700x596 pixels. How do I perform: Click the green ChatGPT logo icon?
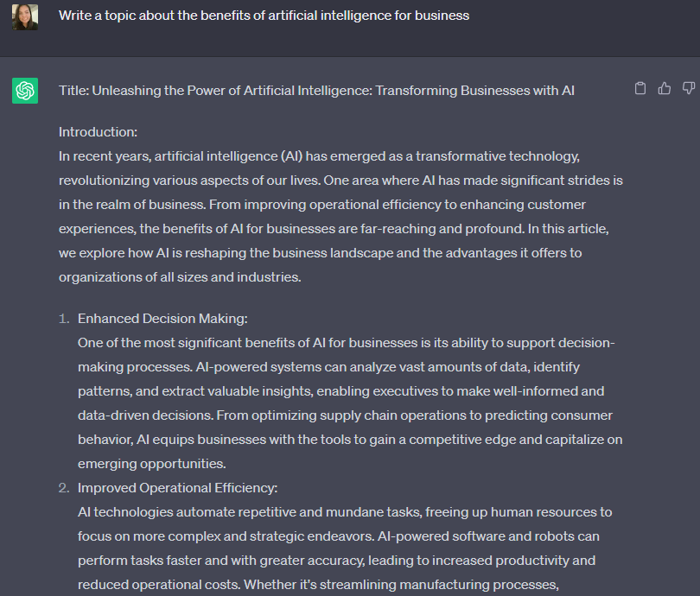(25, 91)
